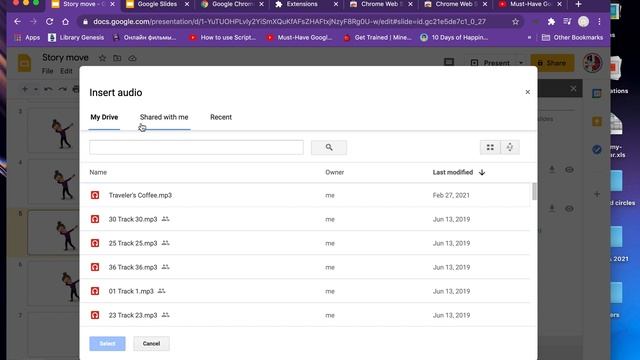The height and width of the screenshot is (360, 640).
Task: Switch to Must-Have Go browser tab
Action: [x=531, y=4]
